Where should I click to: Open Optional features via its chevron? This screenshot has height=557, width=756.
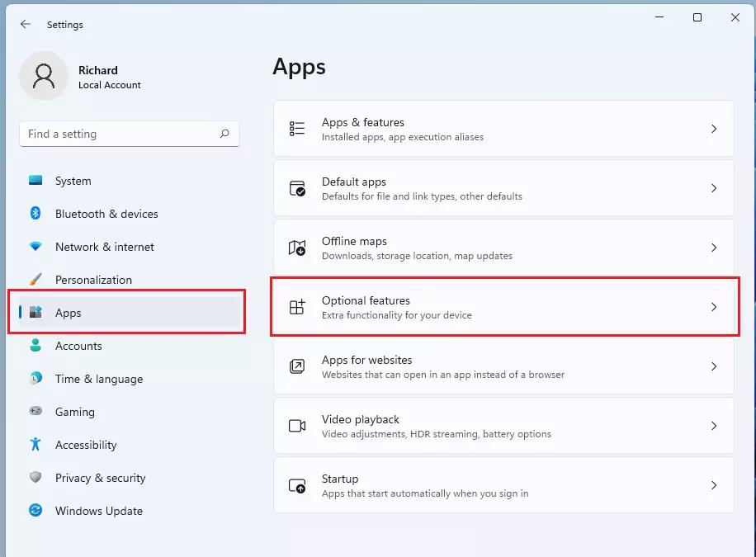[x=714, y=307]
